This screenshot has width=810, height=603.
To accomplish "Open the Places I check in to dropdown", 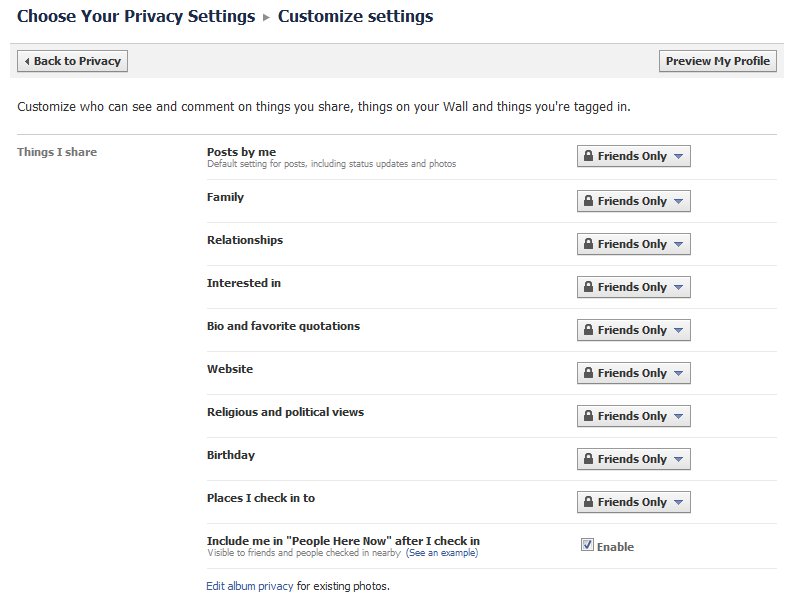I will click(633, 502).
